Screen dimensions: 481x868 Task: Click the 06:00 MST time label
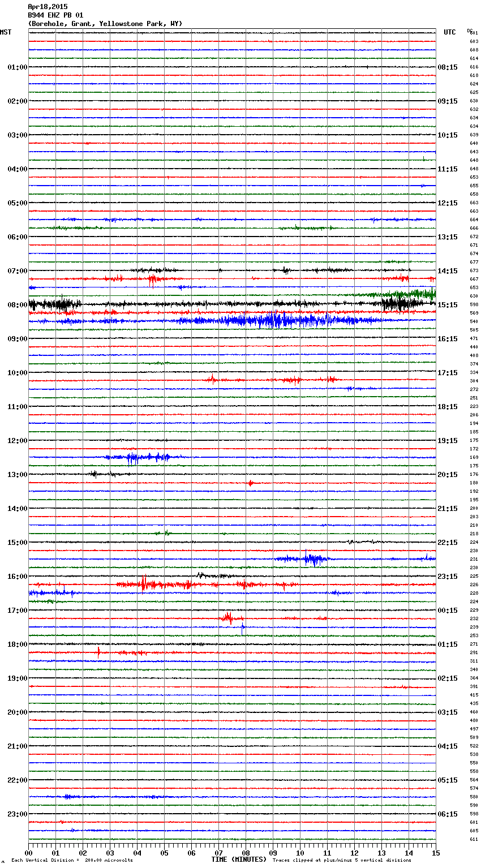coord(18,237)
